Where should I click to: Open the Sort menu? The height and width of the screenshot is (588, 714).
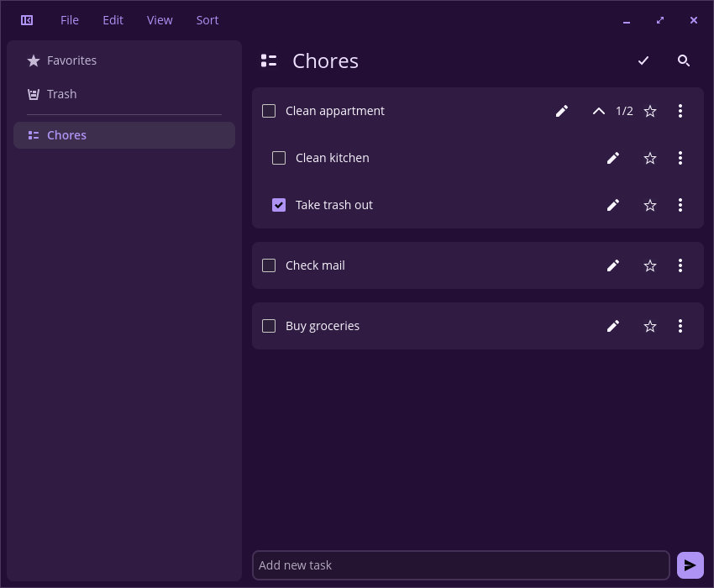pos(207,20)
